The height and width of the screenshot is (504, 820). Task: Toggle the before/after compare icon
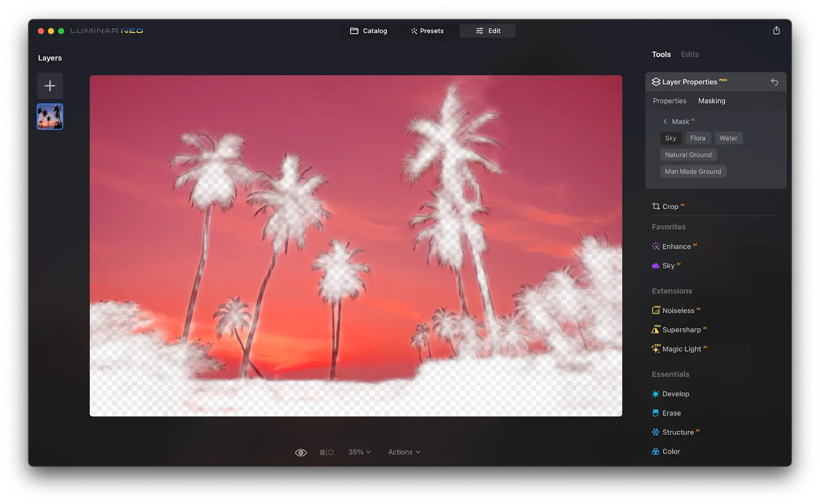326,452
